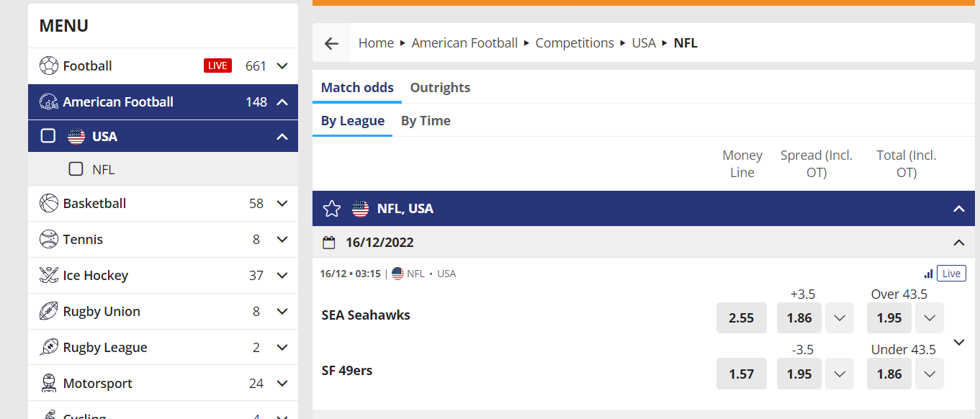This screenshot has height=419, width=980.
Task: Select the By Time tab
Action: pyautogui.click(x=426, y=121)
